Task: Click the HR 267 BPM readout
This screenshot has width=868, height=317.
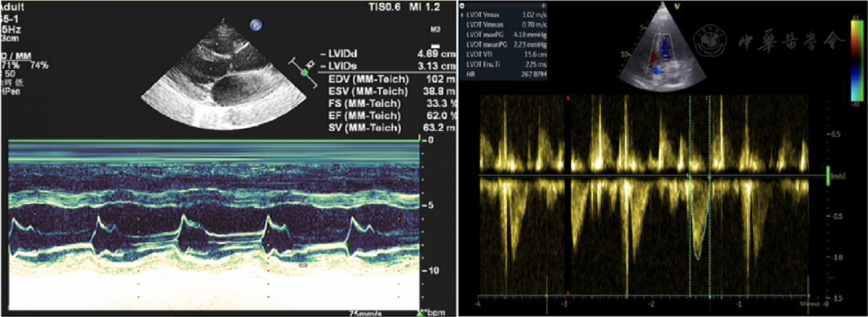Action: click(504, 74)
